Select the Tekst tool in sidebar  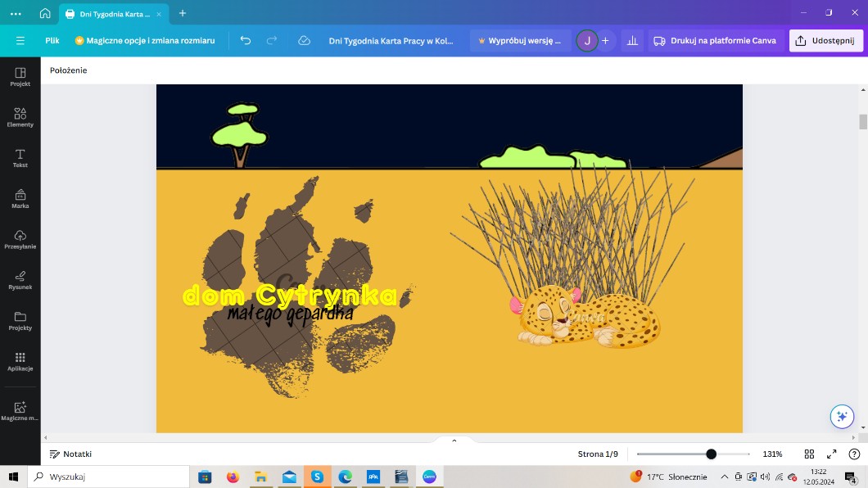coord(20,158)
